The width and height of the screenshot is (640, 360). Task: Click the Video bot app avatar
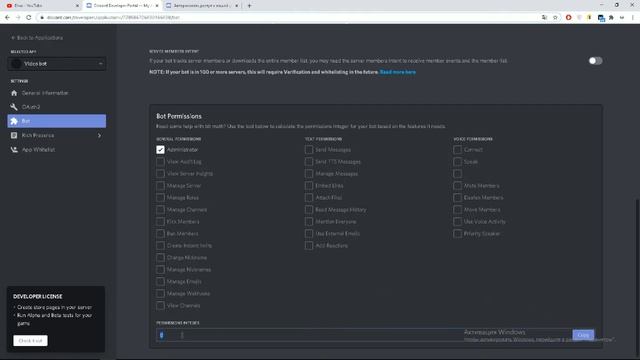click(16, 64)
